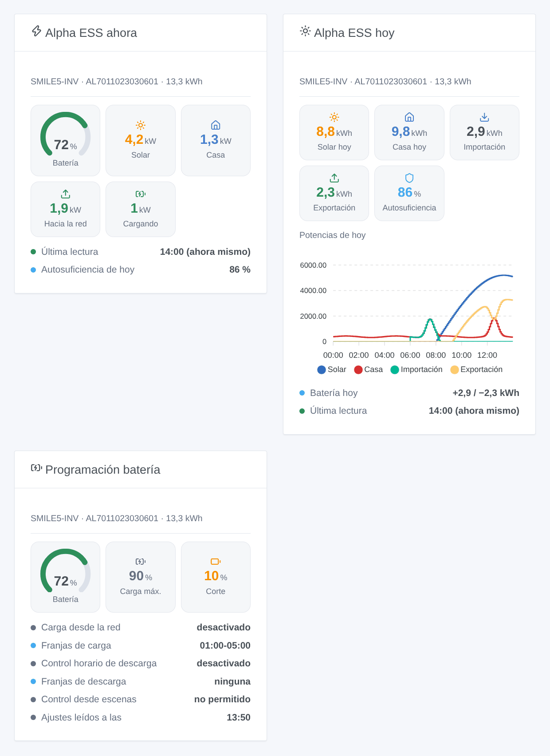Click the sun icon beside Alpha ESS hoy
The image size is (550, 756).
[x=305, y=31]
